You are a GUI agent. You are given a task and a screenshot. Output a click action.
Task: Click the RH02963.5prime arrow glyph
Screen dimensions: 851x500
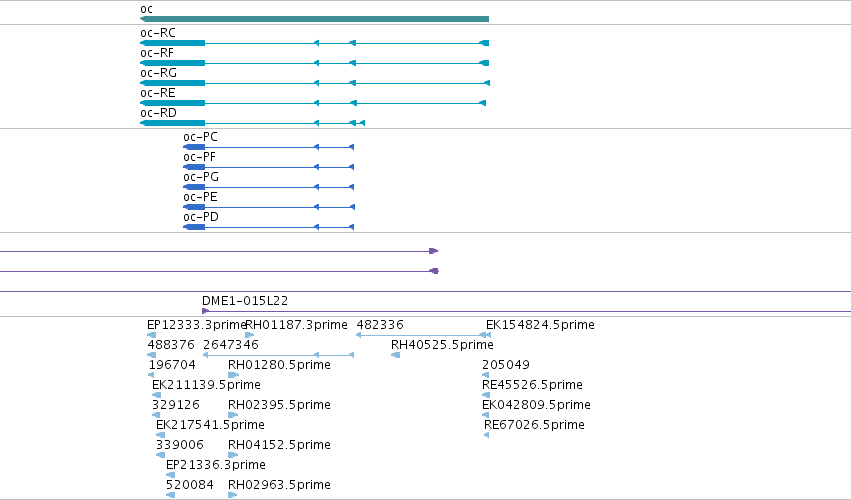tap(233, 496)
